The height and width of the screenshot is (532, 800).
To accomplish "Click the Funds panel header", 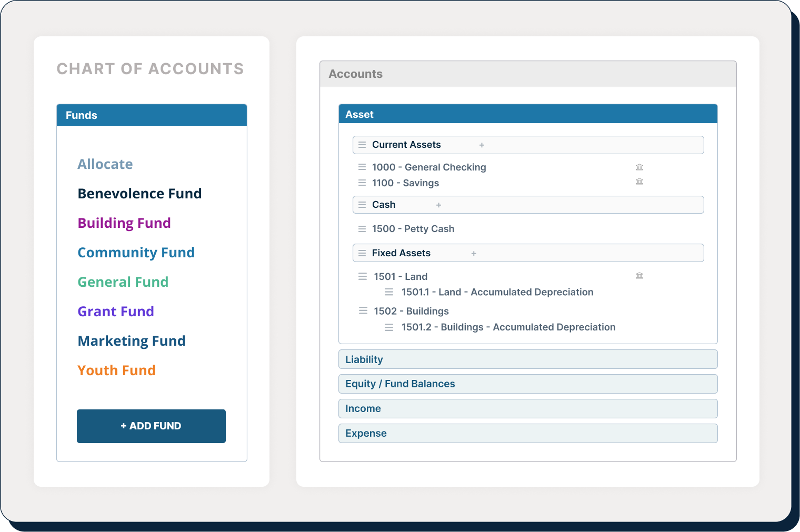I will [152, 115].
